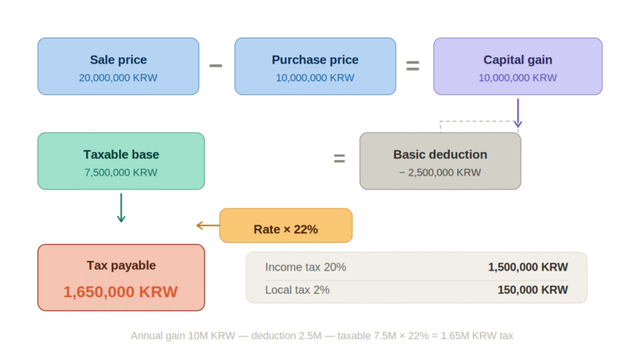
Task: Click the Taxable base box
Action: 122,161
